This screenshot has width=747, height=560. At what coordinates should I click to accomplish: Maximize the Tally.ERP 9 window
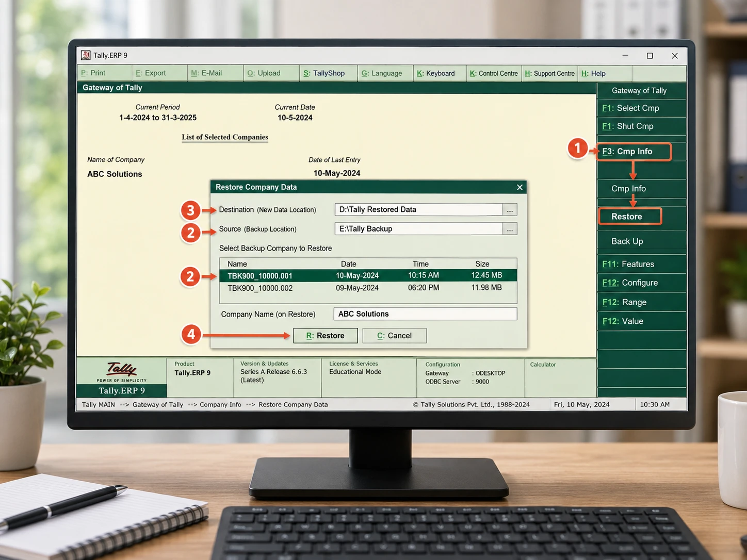click(650, 56)
